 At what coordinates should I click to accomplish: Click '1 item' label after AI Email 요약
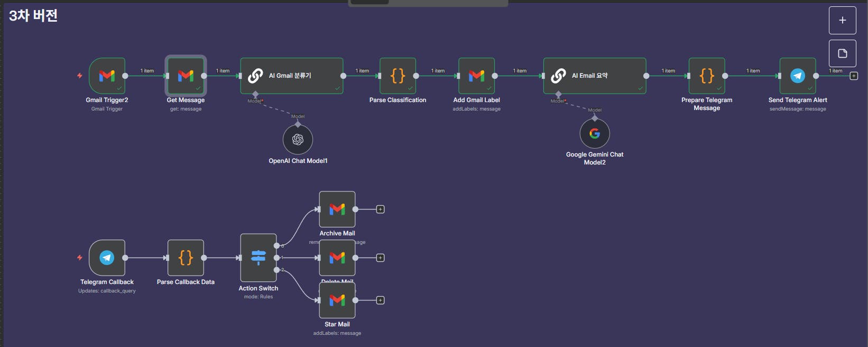pos(668,70)
